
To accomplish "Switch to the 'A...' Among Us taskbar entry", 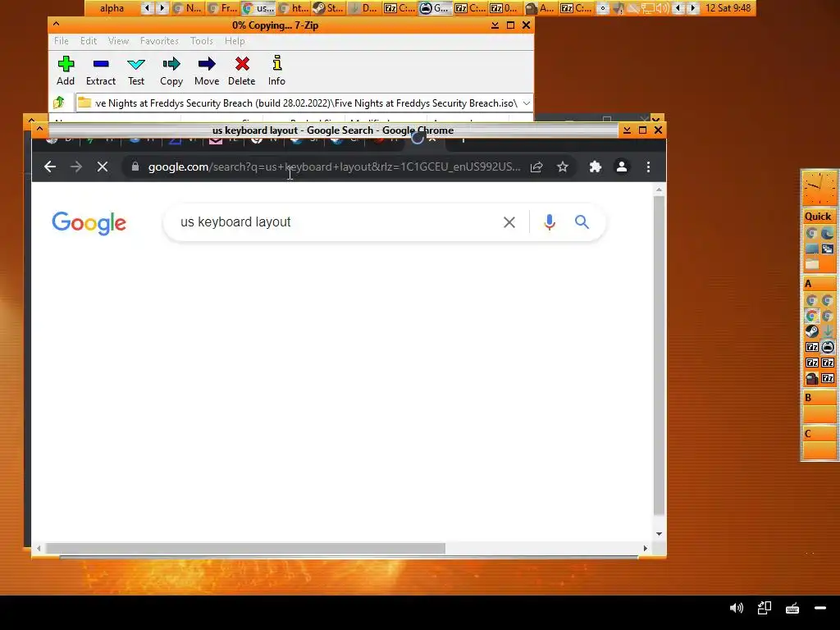I will [540, 8].
